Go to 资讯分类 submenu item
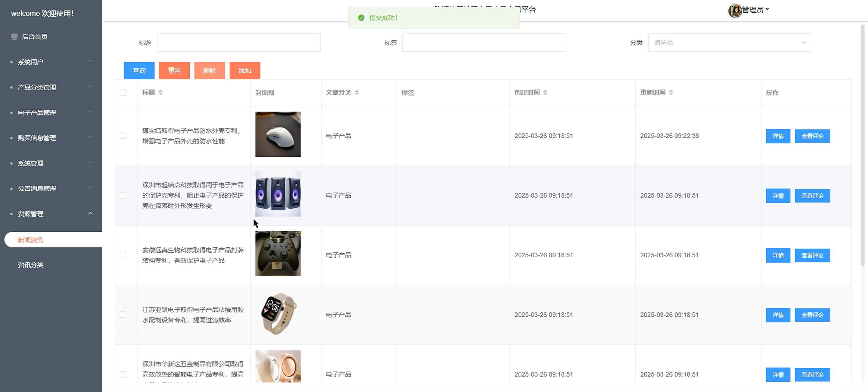 (x=31, y=265)
